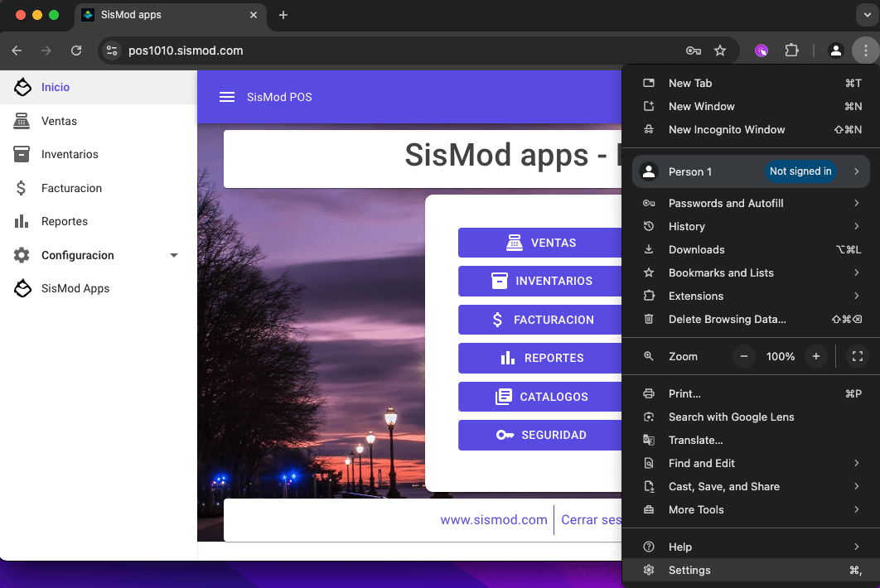Expand the More Tools submenu

857,509
